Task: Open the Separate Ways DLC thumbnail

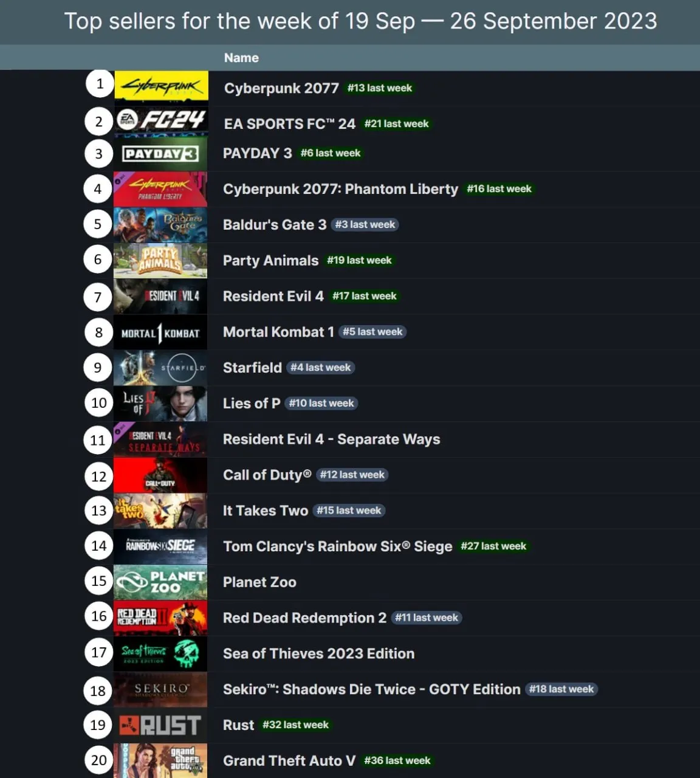Action: pos(160,439)
